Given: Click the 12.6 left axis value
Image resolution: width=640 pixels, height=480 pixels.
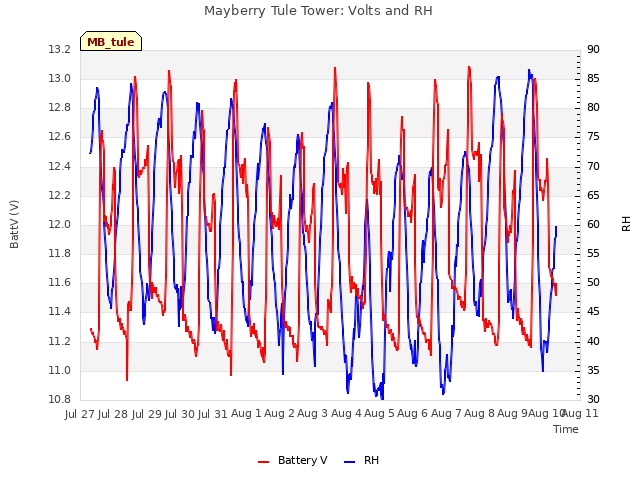Looking at the screenshot, I should point(60,137).
